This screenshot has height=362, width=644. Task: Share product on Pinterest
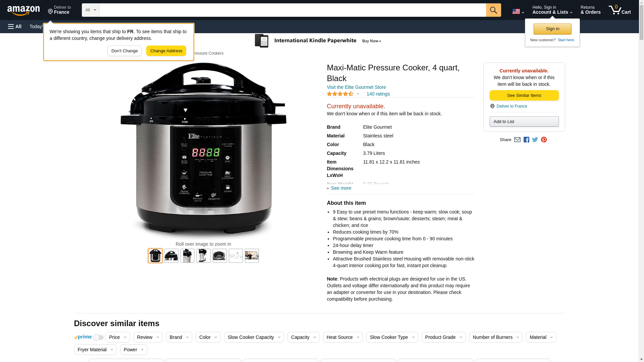click(x=544, y=140)
